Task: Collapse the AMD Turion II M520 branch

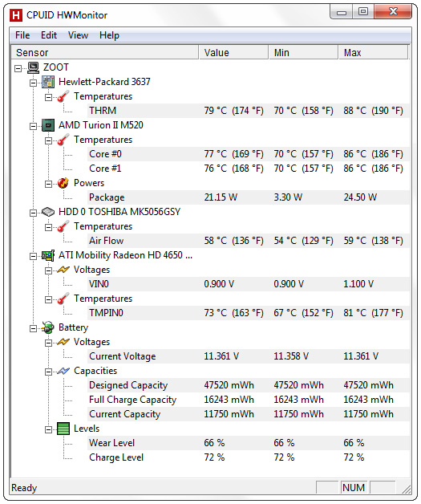Action: pyautogui.click(x=33, y=126)
